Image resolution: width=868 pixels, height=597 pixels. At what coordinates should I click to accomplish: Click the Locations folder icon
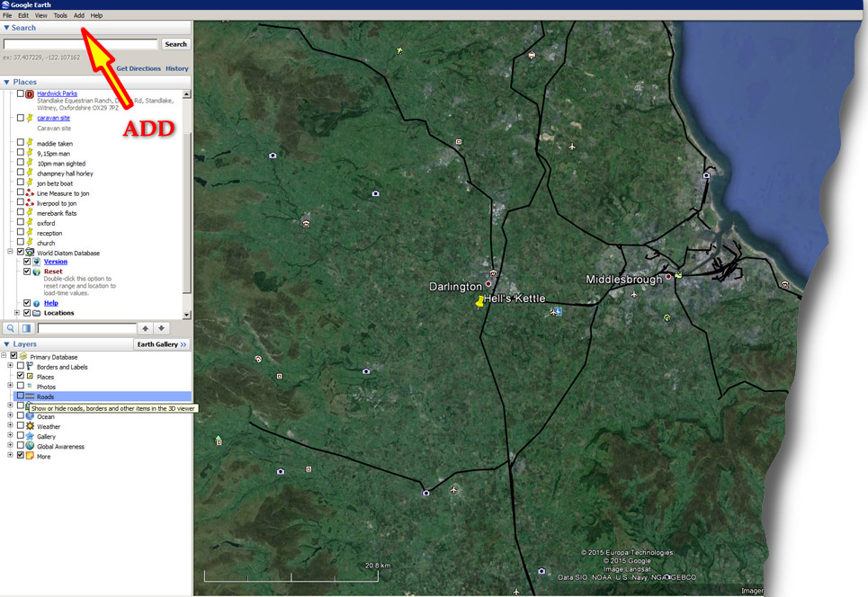pyautogui.click(x=37, y=313)
